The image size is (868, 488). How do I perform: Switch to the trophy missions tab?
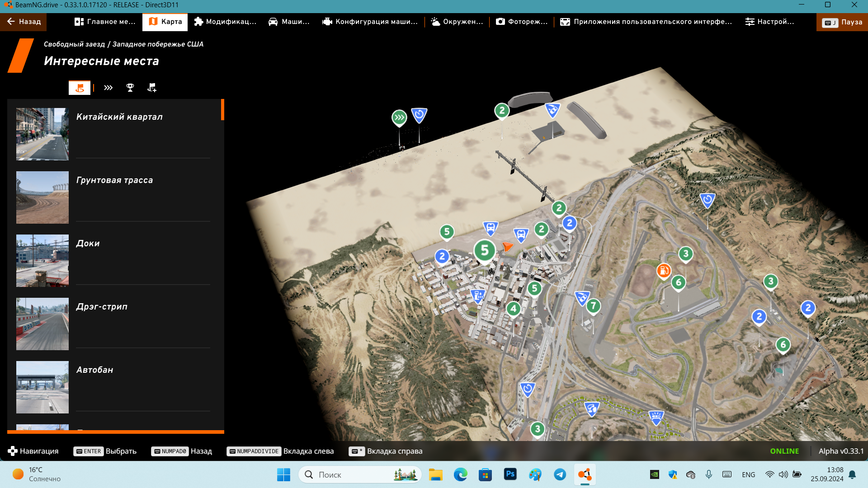pyautogui.click(x=130, y=88)
